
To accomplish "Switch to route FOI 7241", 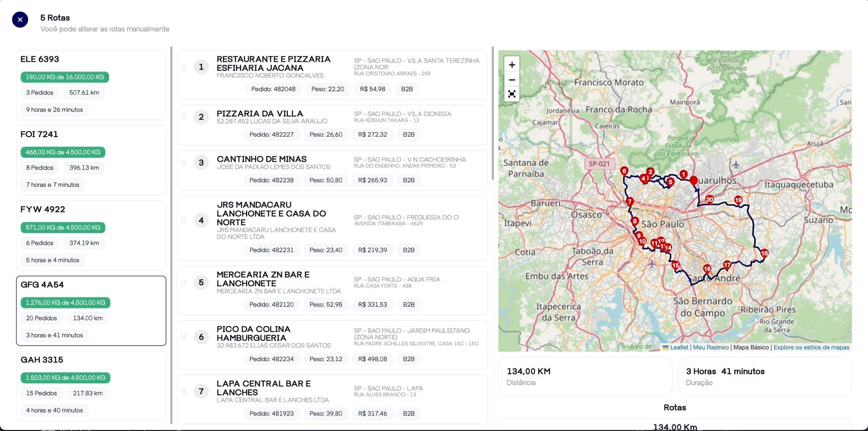I will point(91,160).
